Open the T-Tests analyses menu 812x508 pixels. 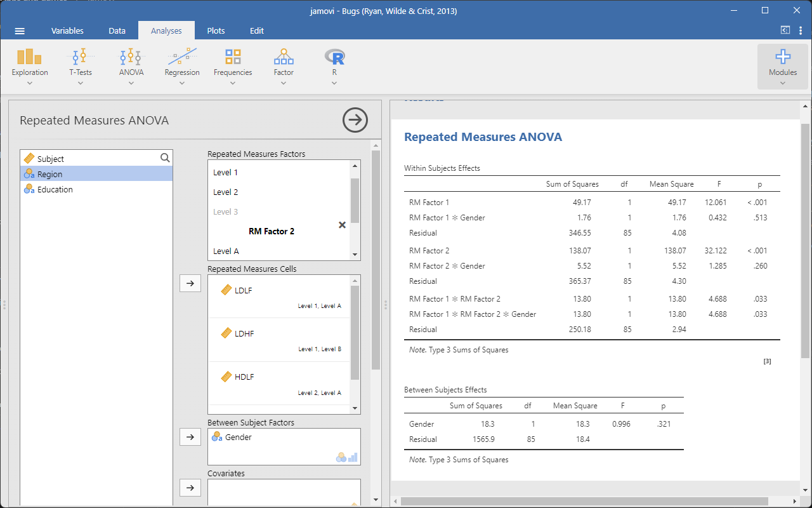tap(81, 67)
